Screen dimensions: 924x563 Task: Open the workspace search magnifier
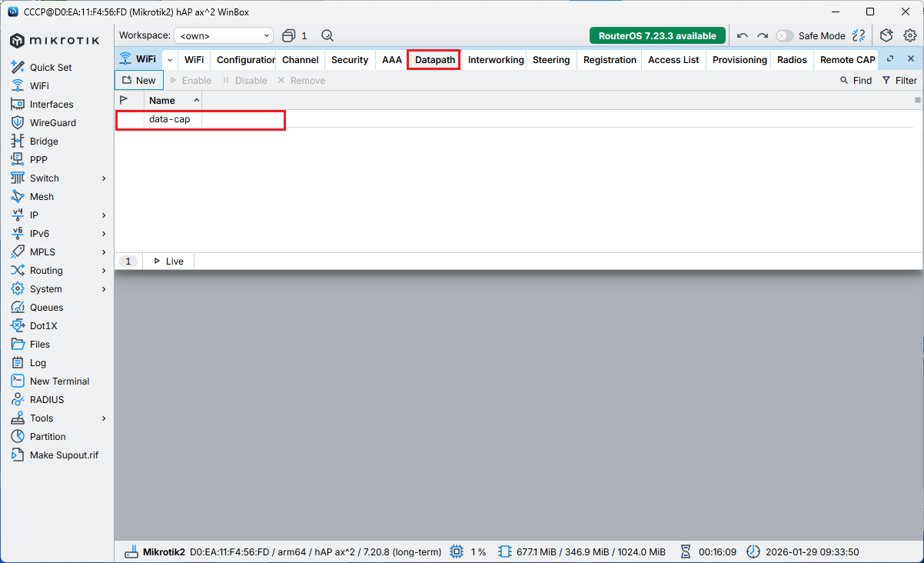click(327, 35)
